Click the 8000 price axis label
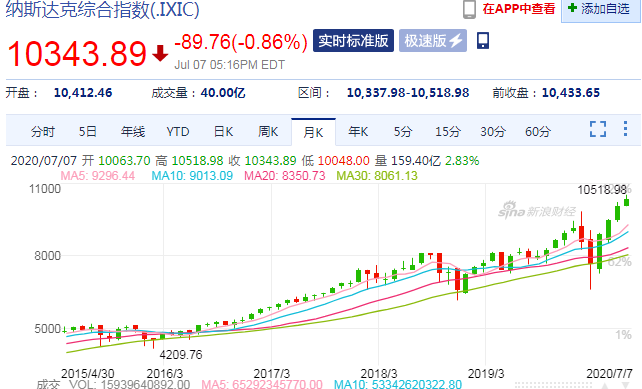This screenshot has width=642, height=389. [47, 256]
